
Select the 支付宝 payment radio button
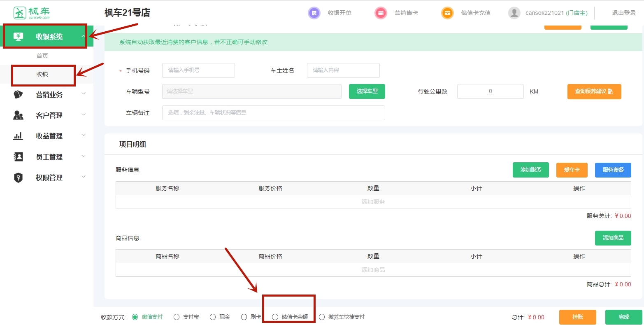tap(177, 317)
